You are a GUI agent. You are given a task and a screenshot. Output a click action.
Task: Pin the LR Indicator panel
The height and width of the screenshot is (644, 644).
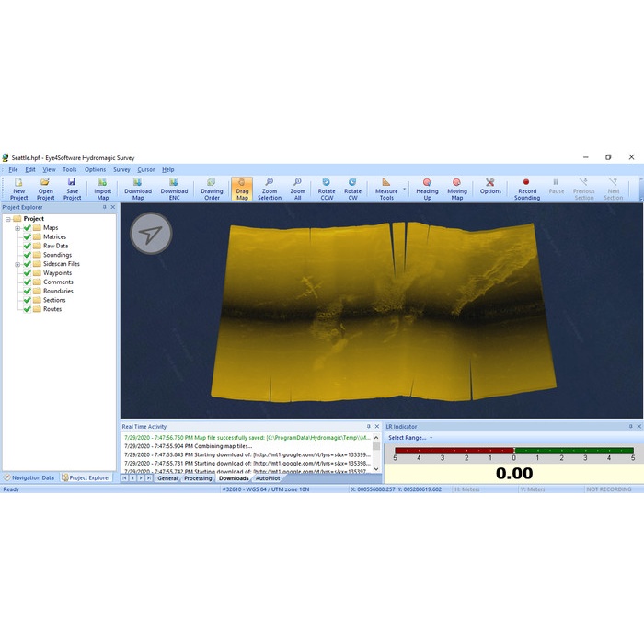point(630,426)
